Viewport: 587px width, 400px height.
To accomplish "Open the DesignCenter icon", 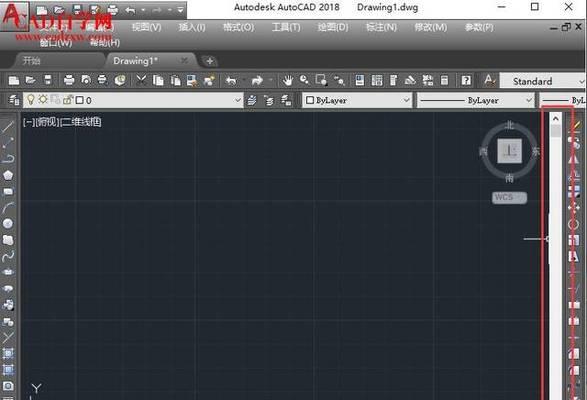I will click(377, 80).
